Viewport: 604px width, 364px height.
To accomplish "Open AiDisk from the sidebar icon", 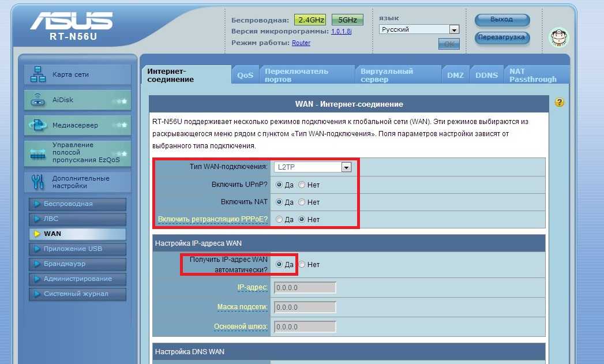I will tap(38, 100).
